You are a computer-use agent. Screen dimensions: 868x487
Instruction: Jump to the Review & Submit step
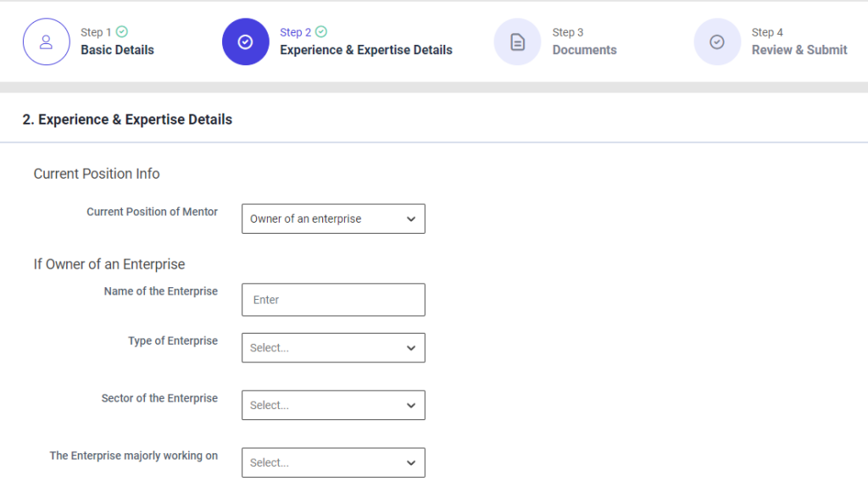(x=798, y=50)
